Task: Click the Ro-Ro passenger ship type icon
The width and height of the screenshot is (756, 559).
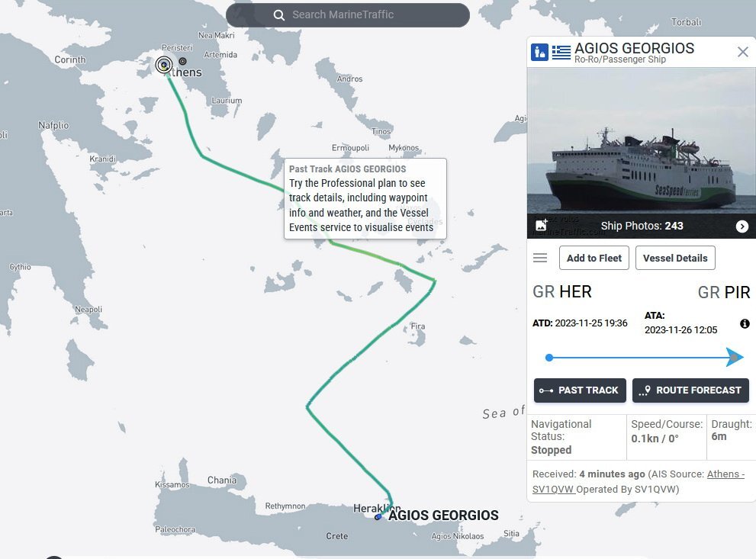Action: (539, 52)
